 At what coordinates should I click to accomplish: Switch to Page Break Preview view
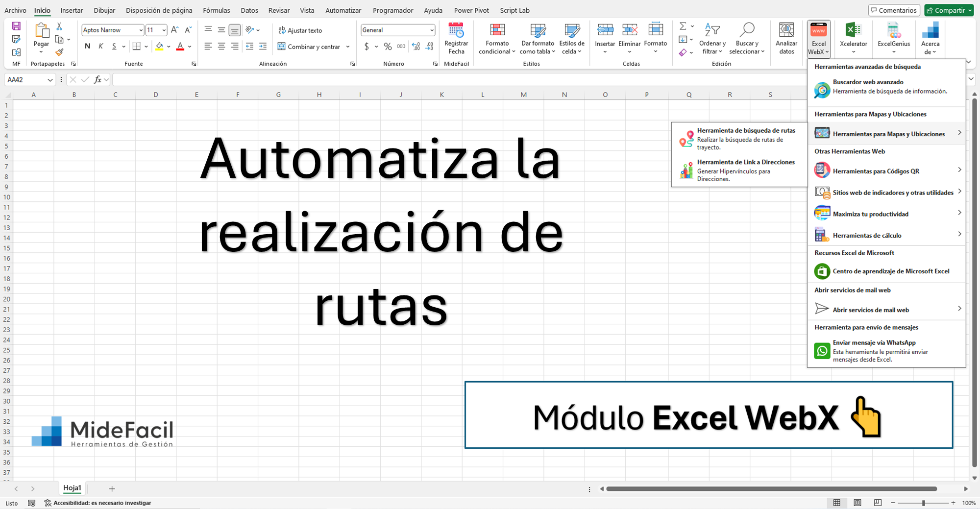tap(878, 503)
